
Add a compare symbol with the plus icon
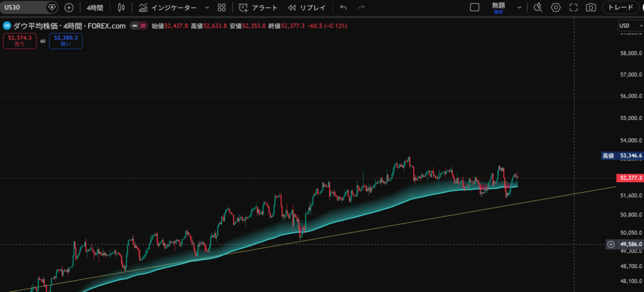pyautogui.click(x=69, y=8)
